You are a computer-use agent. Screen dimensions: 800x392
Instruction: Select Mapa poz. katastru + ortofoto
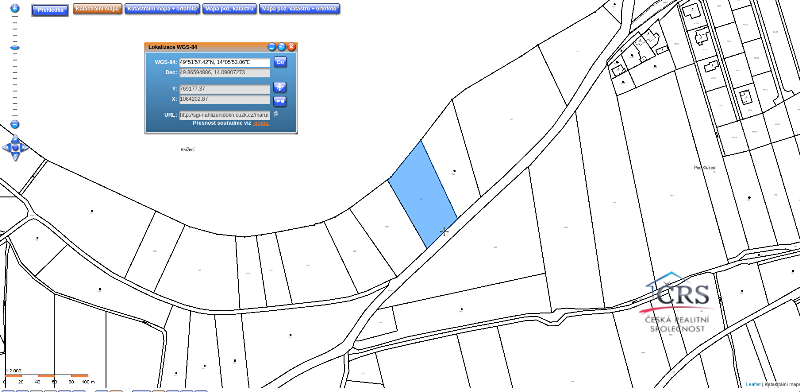[299, 9]
